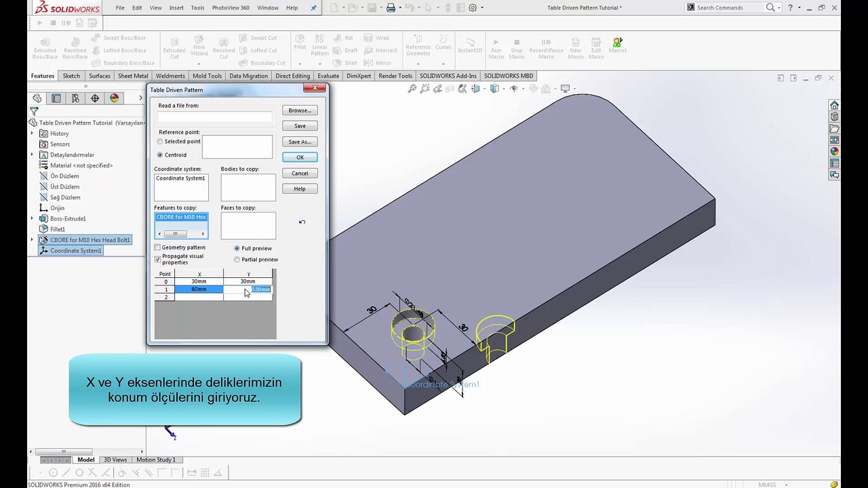Click Help button in pattern dialog
The image size is (868, 488).
pos(300,189)
